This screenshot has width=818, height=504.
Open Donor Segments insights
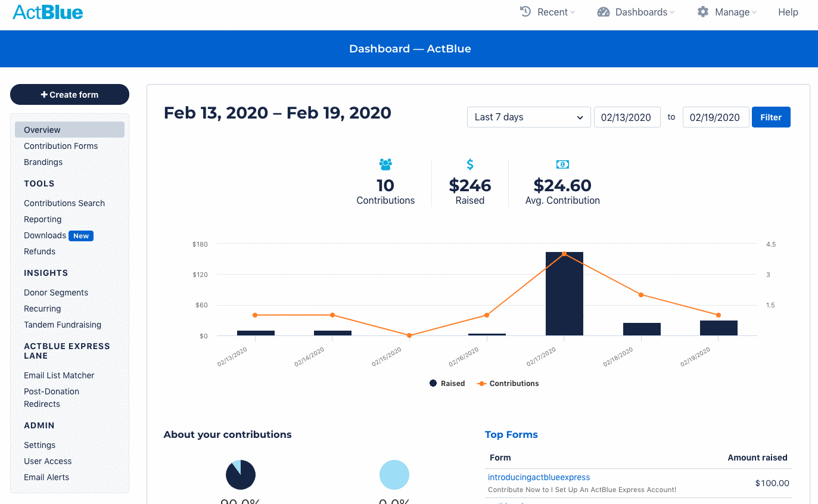coord(56,293)
